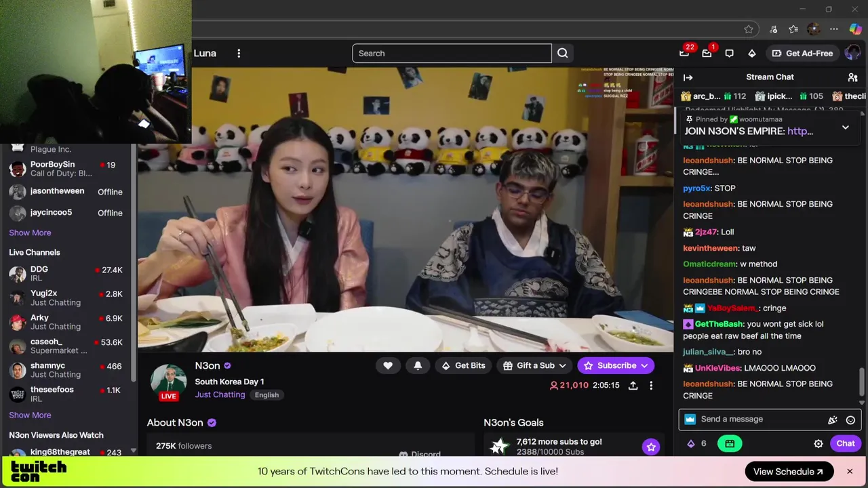This screenshot has height=488, width=868.
Task: Open Arky's live channel
Action: (x=68, y=322)
